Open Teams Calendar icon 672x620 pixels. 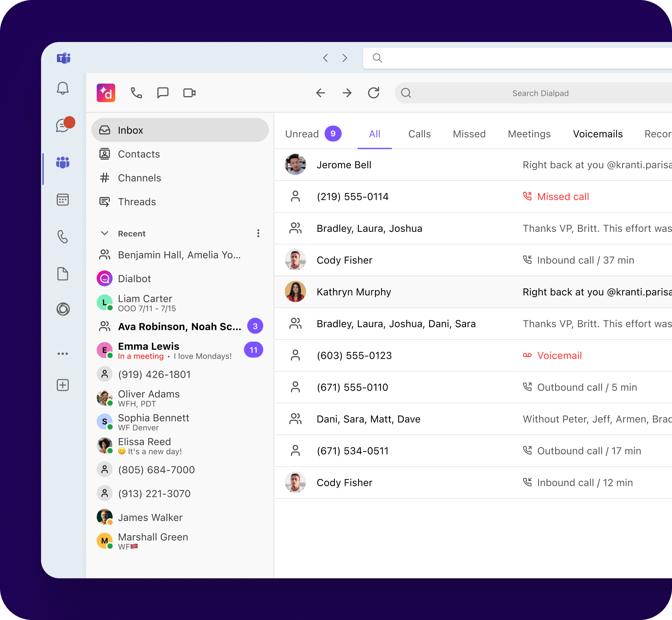(x=63, y=199)
